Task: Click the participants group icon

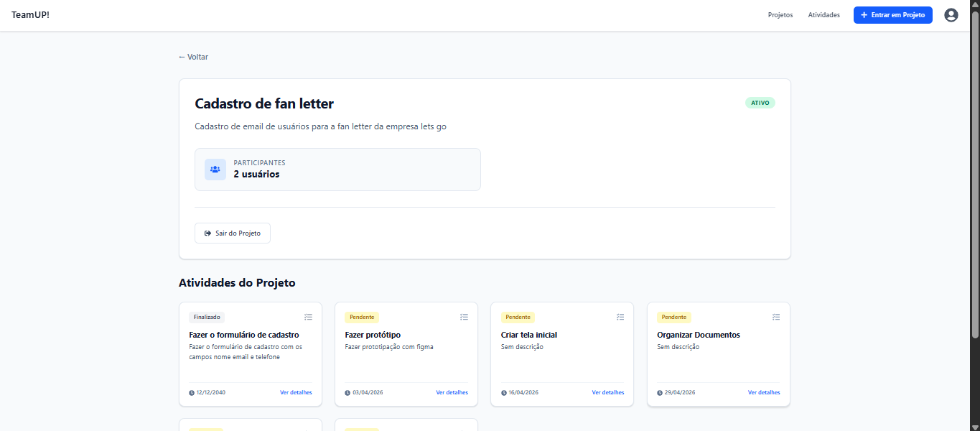Action: click(x=215, y=170)
